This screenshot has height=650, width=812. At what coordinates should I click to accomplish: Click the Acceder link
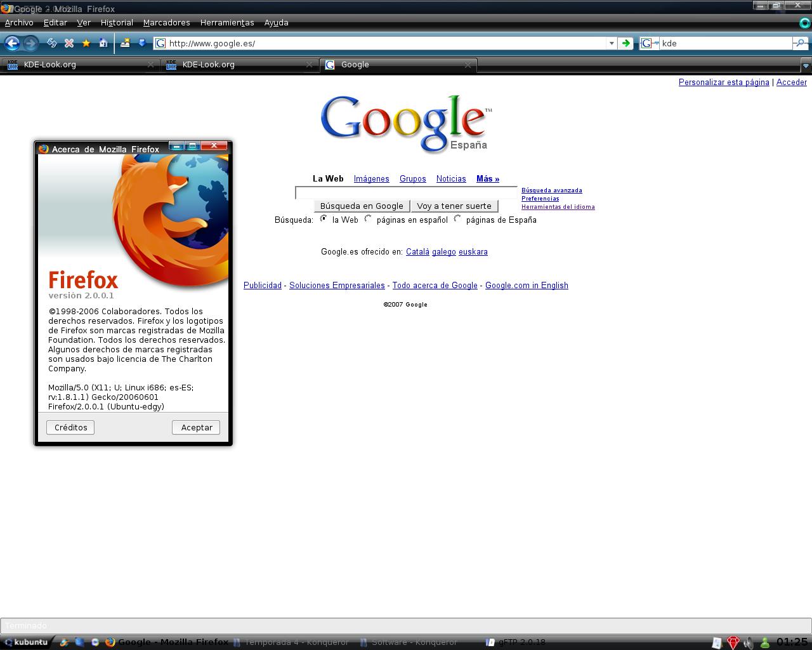(792, 83)
